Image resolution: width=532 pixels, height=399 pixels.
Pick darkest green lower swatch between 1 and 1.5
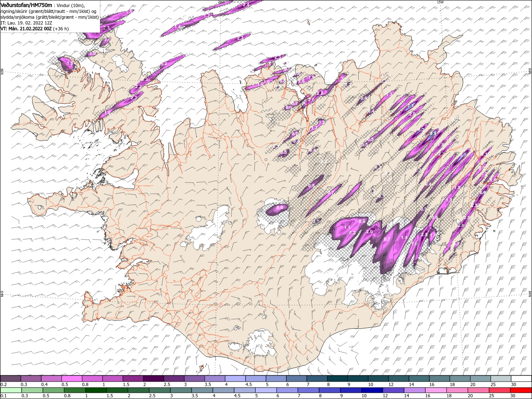pyautogui.click(x=96, y=390)
